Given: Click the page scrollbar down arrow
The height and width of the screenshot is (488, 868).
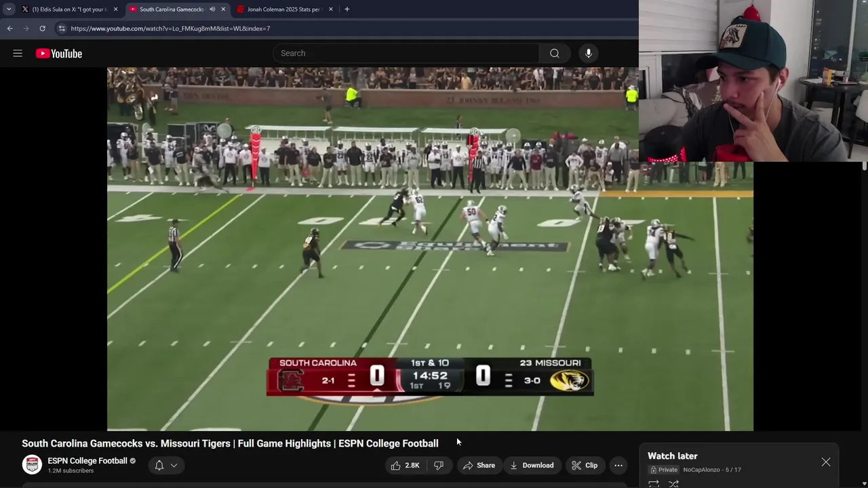Looking at the screenshot, I should 864,484.
